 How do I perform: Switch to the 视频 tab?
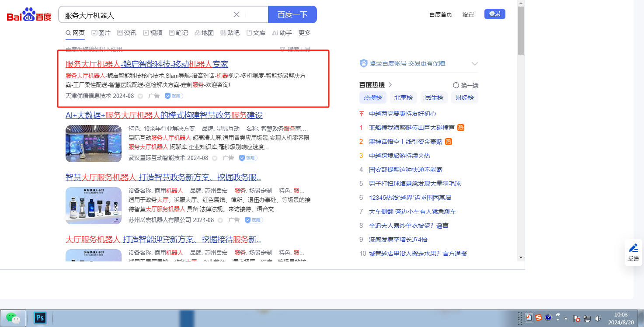pyautogui.click(x=153, y=33)
